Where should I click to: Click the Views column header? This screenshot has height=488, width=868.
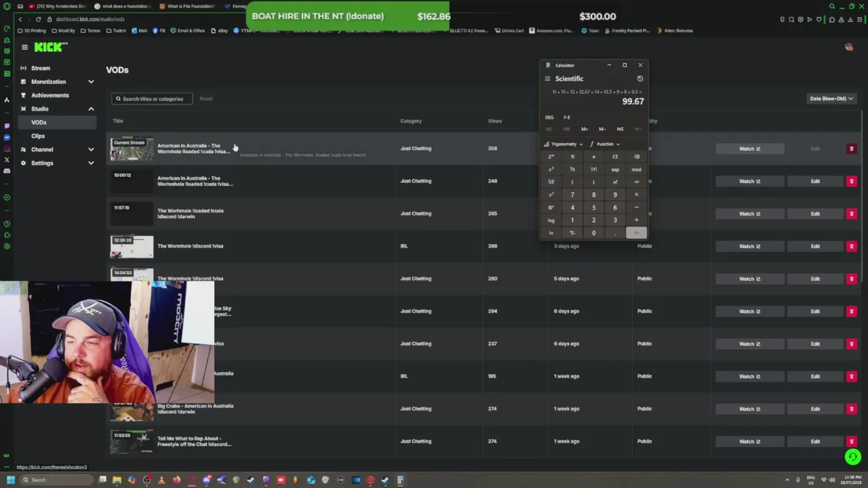point(495,121)
